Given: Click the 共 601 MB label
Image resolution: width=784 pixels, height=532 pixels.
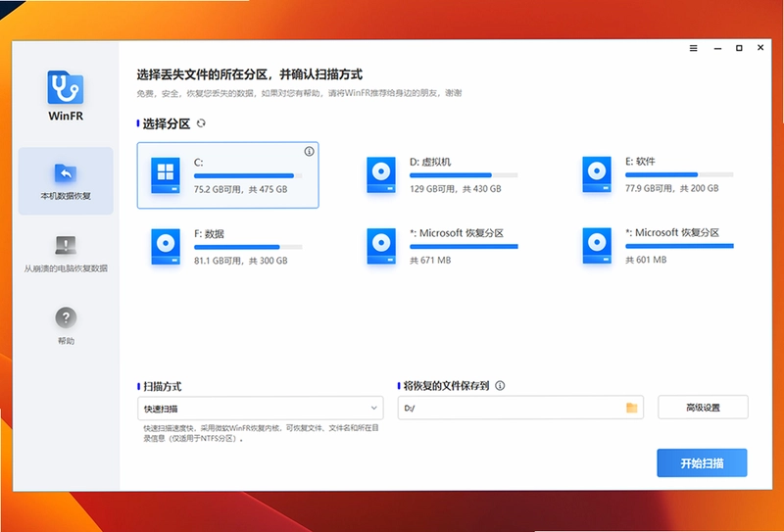Looking at the screenshot, I should pyautogui.click(x=646, y=260).
